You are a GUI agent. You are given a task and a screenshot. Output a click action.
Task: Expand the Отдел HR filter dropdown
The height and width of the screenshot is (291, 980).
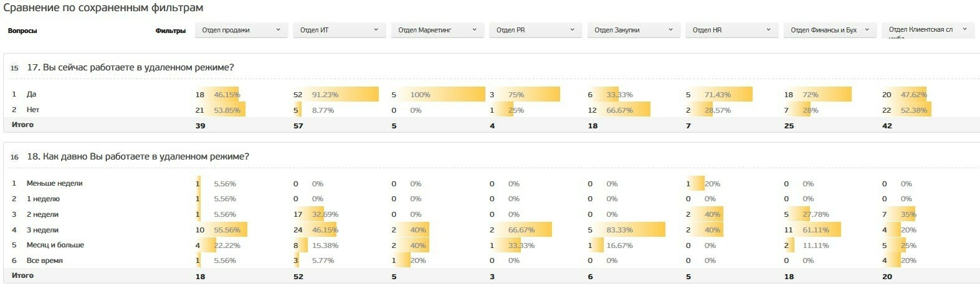tap(731, 30)
